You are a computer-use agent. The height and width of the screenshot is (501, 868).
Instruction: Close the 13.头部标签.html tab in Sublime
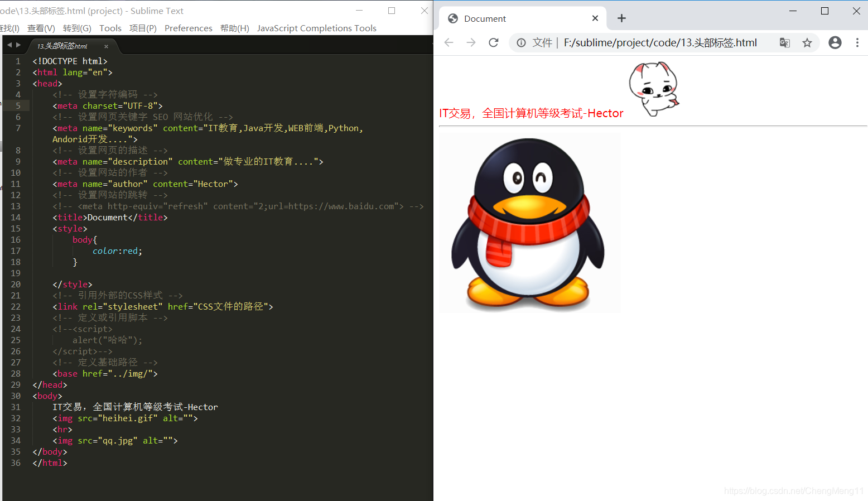106,46
